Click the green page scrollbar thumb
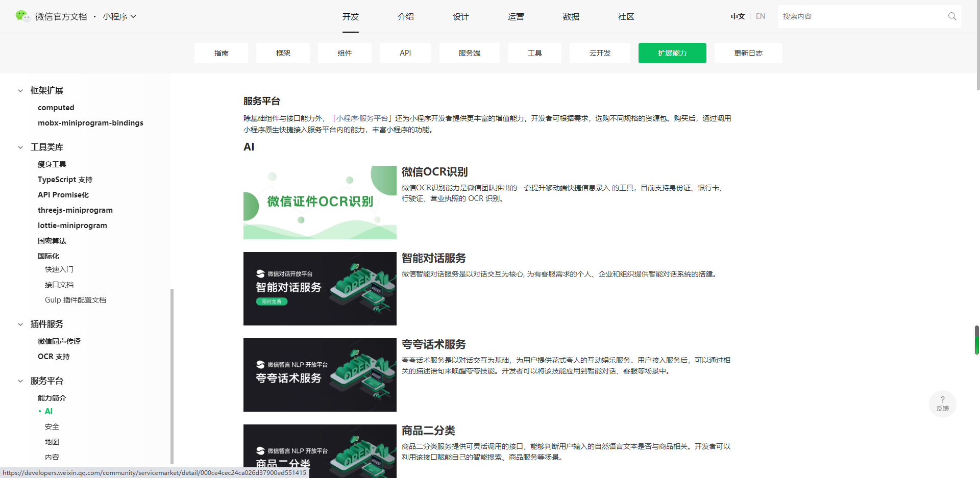 click(977, 340)
